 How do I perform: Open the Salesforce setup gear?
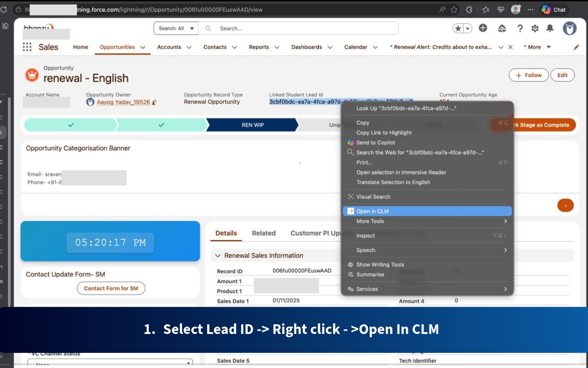(535, 29)
